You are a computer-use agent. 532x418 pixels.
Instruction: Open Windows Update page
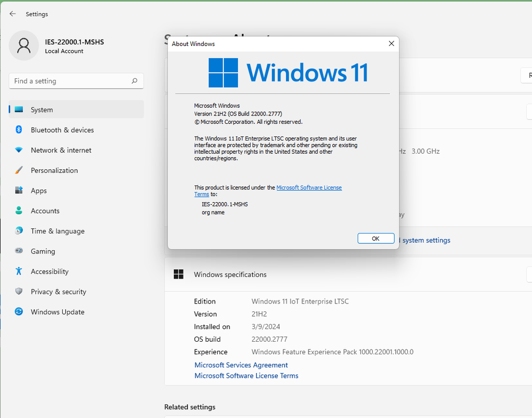76,312
